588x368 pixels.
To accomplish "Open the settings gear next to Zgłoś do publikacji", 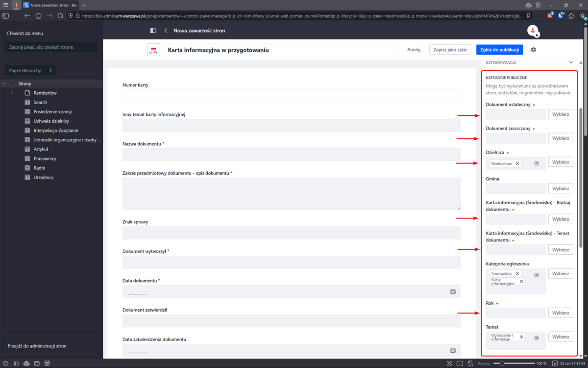I will pos(534,50).
